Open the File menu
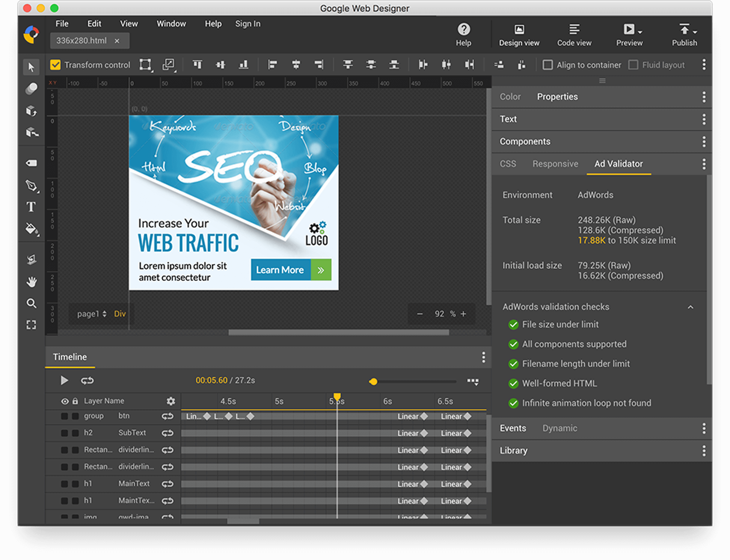This screenshot has height=560, width=730. coord(62,24)
